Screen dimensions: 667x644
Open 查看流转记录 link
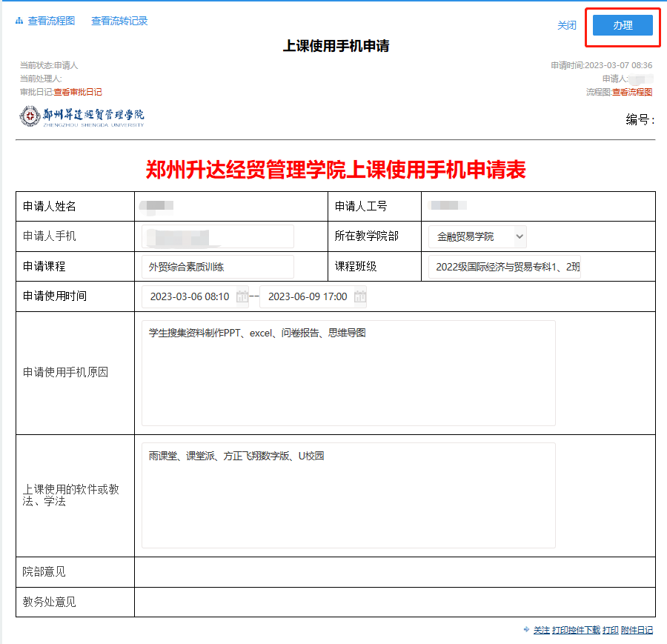tap(119, 21)
